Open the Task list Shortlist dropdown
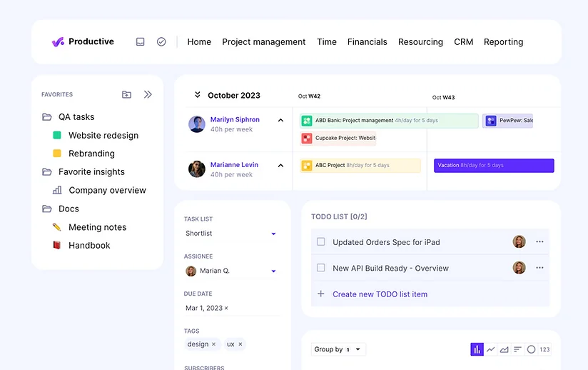The height and width of the screenshot is (370, 588). [230, 234]
